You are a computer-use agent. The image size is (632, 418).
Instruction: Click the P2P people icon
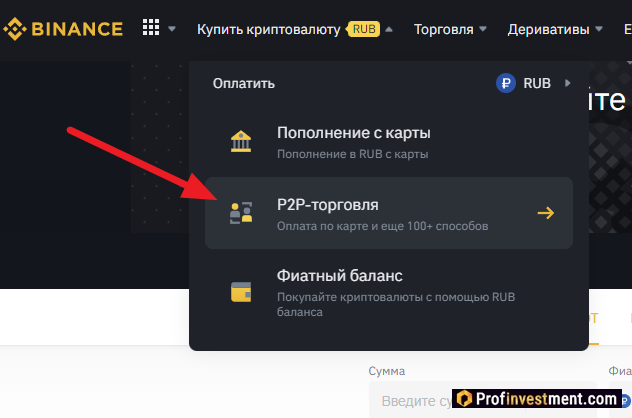[241, 213]
